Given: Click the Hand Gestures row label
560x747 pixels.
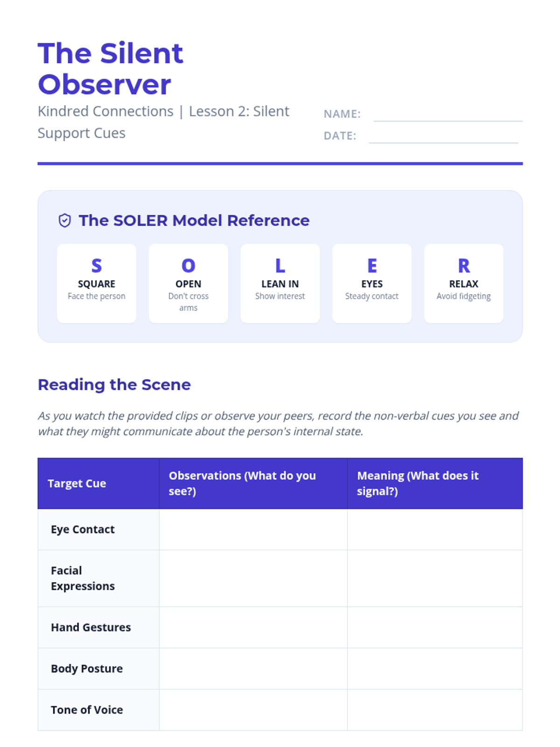Looking at the screenshot, I should click(x=91, y=627).
